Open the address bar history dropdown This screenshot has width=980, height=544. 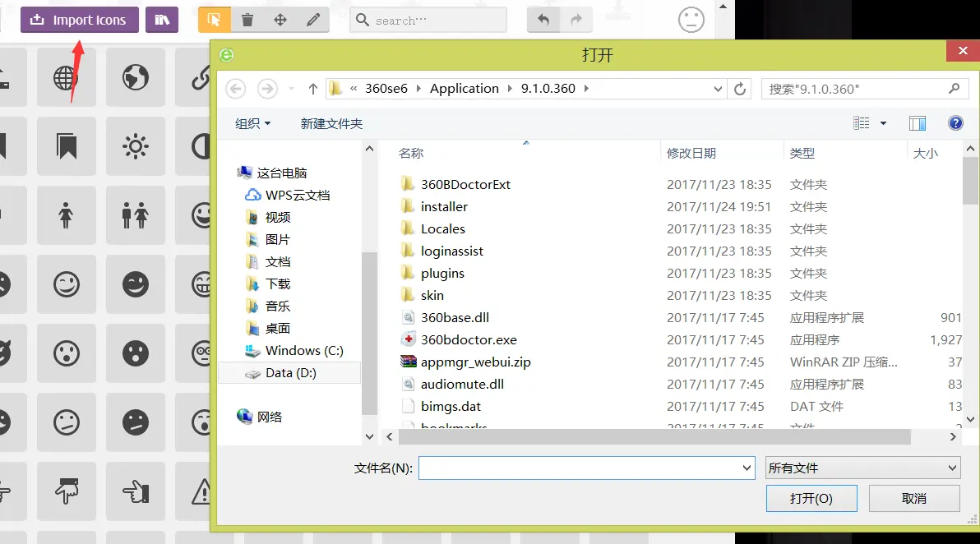pyautogui.click(x=718, y=89)
